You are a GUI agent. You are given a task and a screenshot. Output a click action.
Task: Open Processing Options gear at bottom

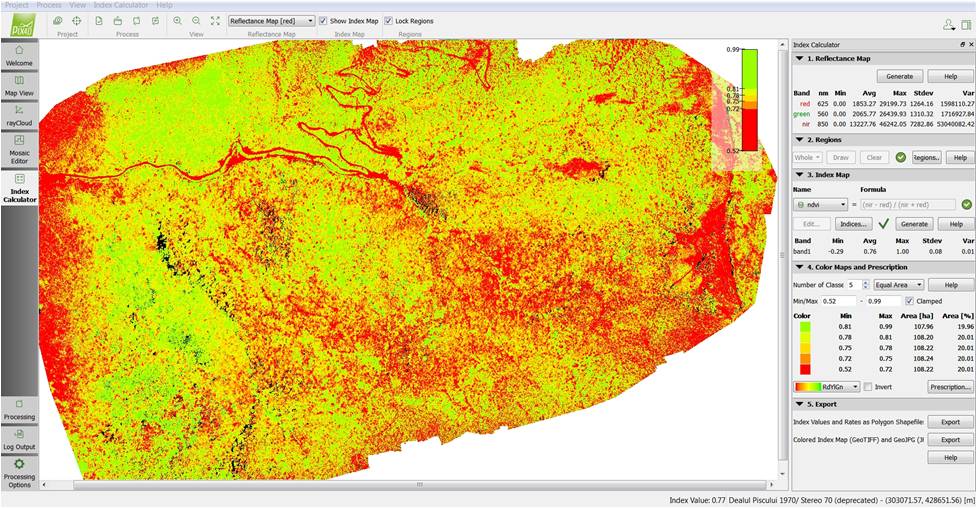pyautogui.click(x=19, y=471)
